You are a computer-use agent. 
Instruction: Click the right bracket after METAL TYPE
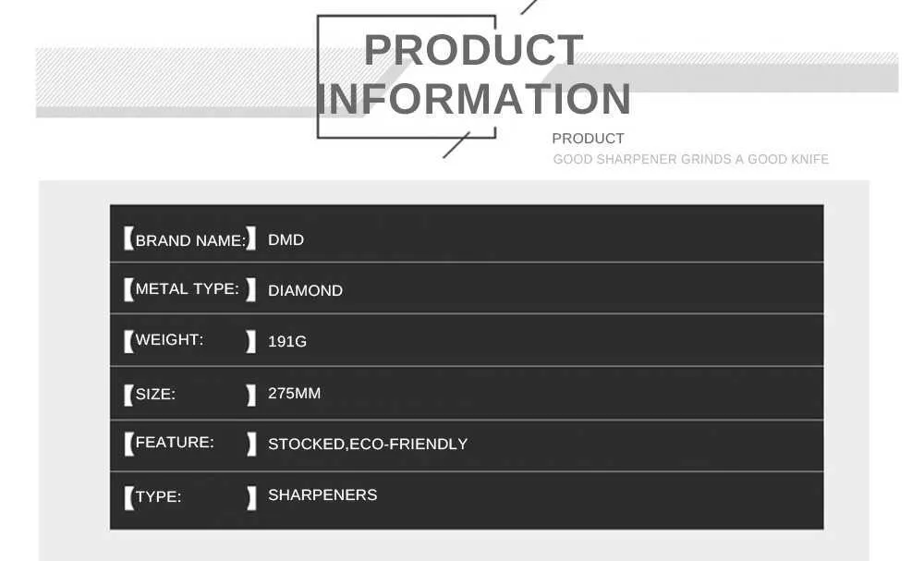point(251,289)
